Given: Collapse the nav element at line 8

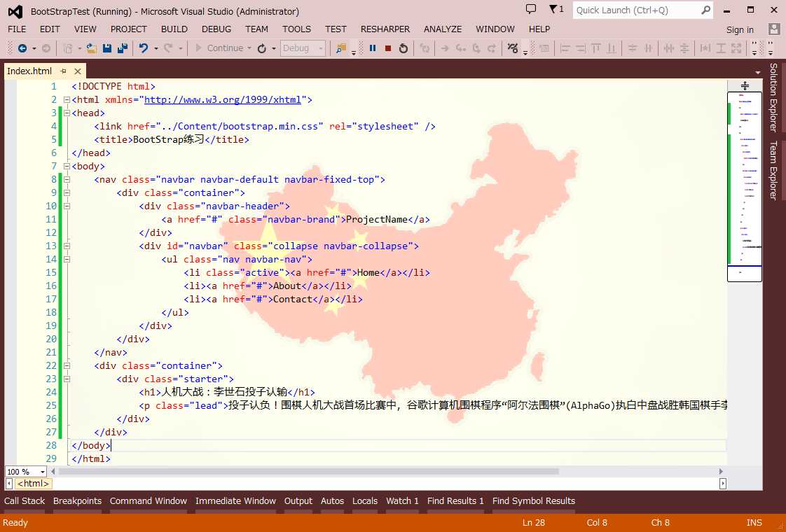Looking at the screenshot, I should (67, 179).
